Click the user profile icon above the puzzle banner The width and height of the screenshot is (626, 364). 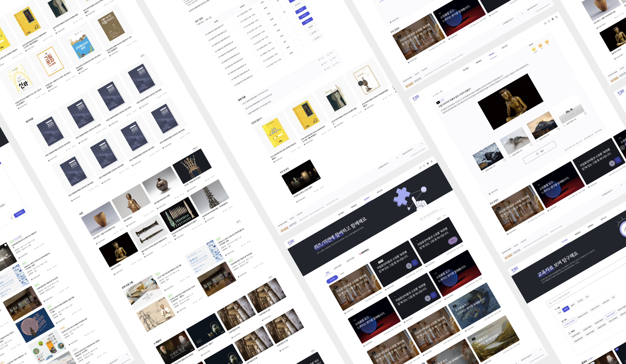click(x=431, y=161)
